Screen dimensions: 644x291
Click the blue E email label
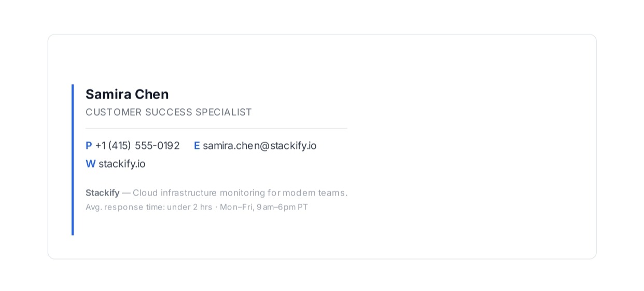tap(197, 146)
